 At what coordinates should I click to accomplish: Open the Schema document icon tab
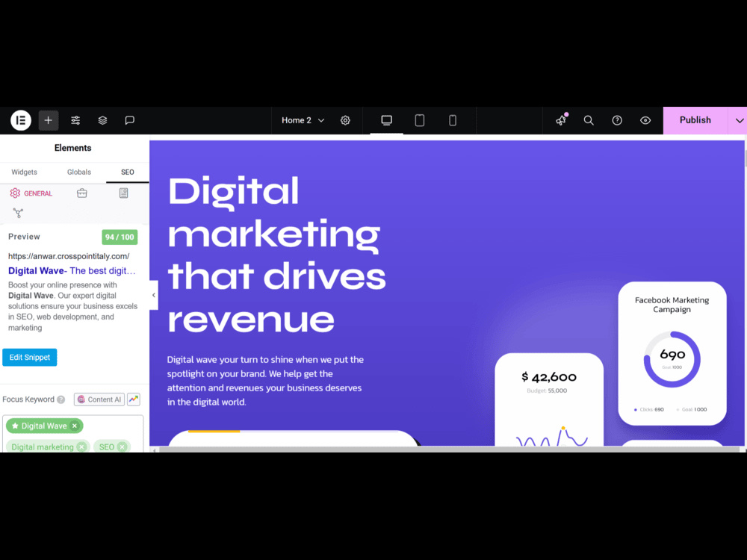tap(123, 193)
